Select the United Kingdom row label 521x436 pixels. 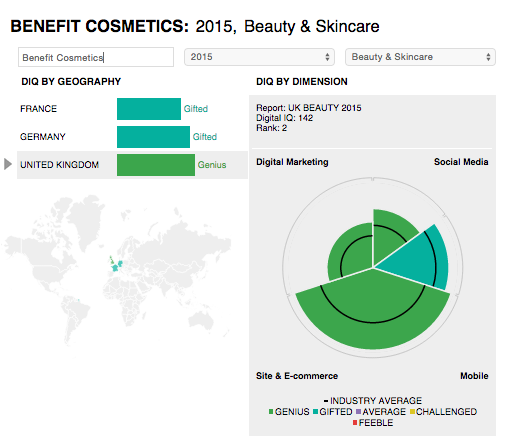coord(60,165)
